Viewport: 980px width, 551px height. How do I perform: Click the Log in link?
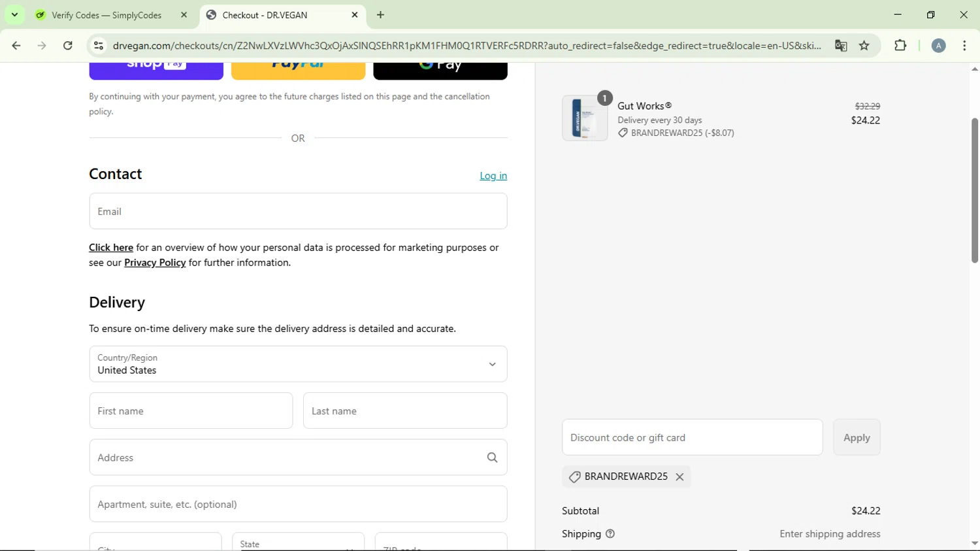[x=493, y=176]
